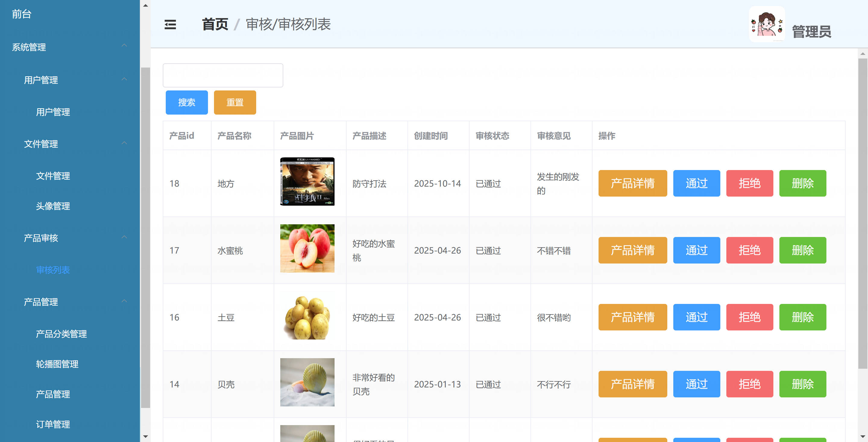Collapse the 产品管理 submenu chevron
Screen dimensions: 868x442
(x=124, y=301)
